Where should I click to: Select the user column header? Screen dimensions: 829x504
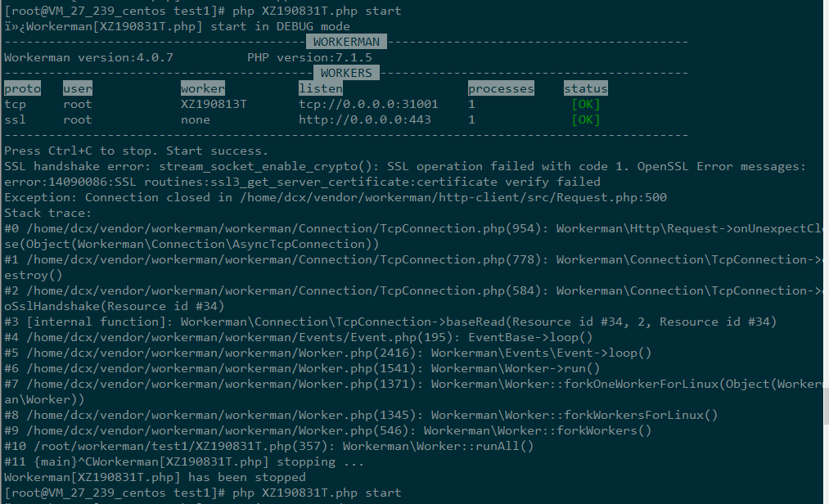77,88
